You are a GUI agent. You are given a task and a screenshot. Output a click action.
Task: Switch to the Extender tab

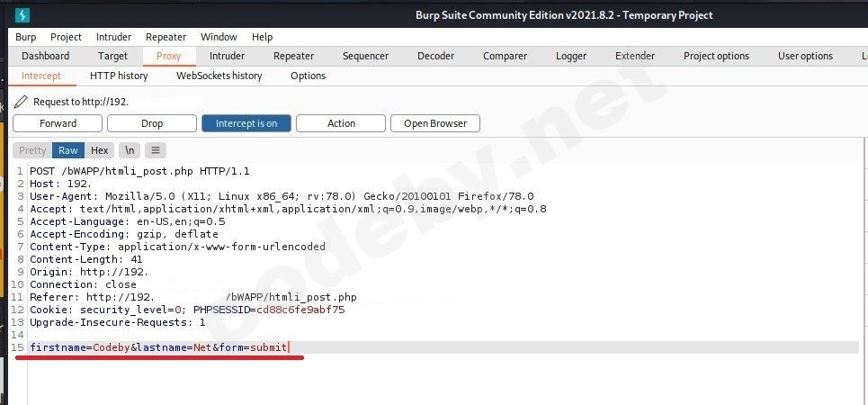635,56
